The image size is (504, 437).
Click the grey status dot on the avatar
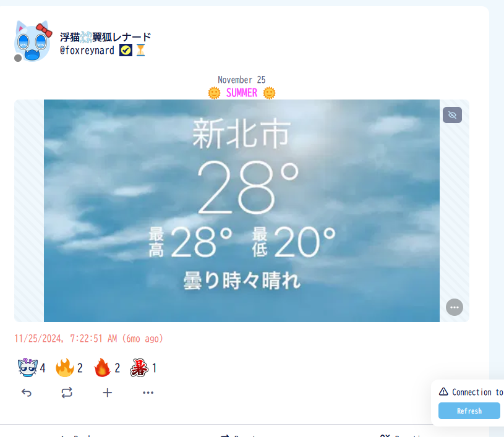click(18, 58)
